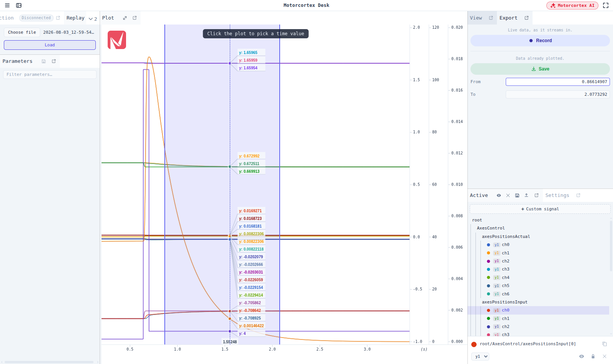Remove all active signals with X icon
This screenshot has height=364, width=613.
508,195
